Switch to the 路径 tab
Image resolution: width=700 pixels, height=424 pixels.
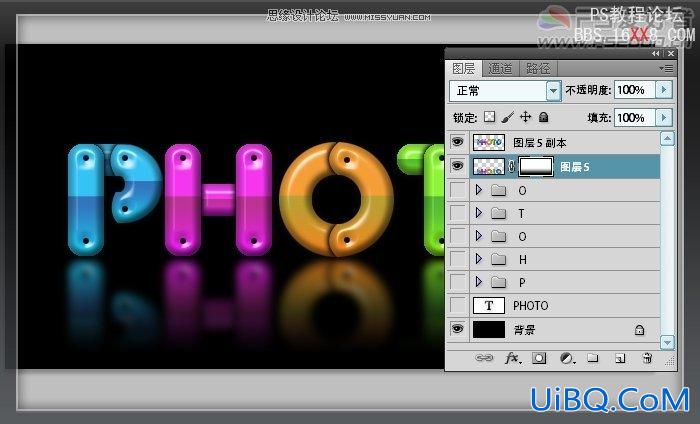tap(538, 68)
